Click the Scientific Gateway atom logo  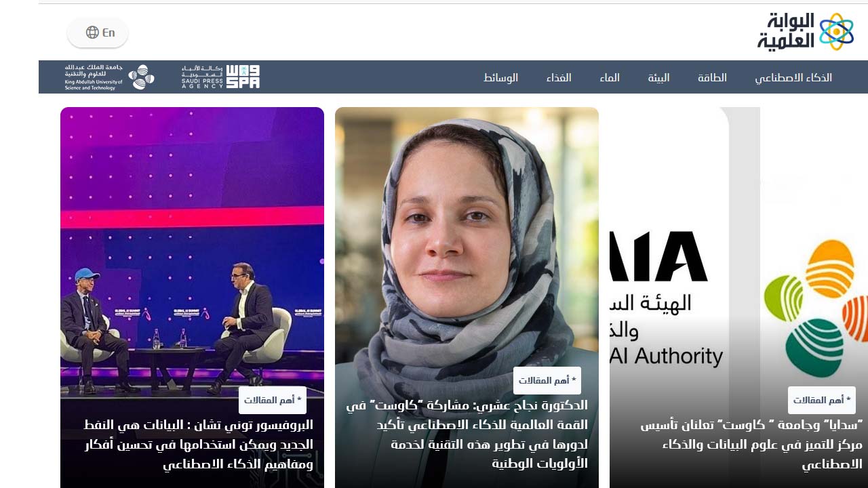click(806, 32)
